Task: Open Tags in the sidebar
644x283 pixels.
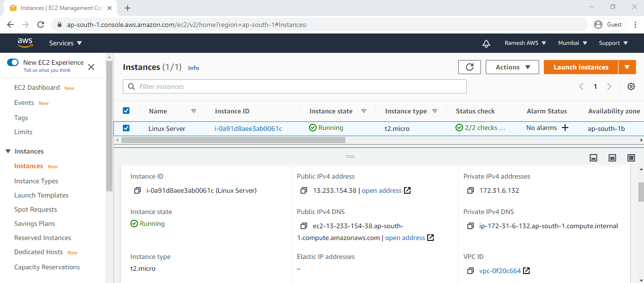Action: click(21, 118)
